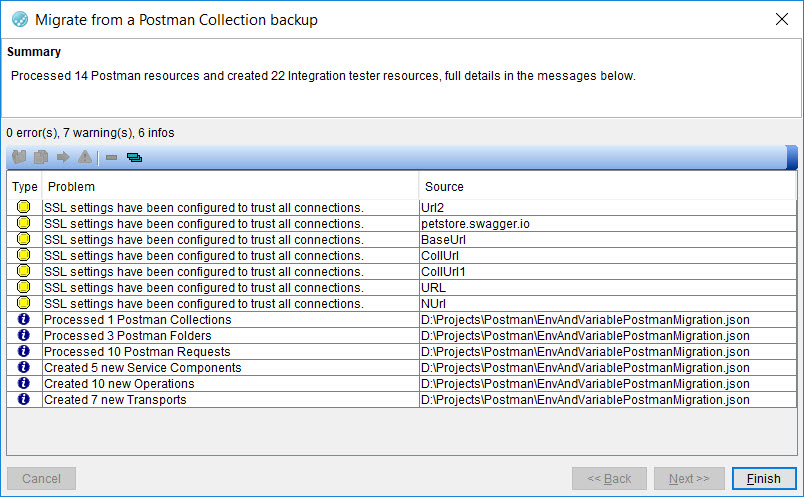Click the warning triangle toolbar icon
Screen dimensions: 804x497
pos(85,157)
